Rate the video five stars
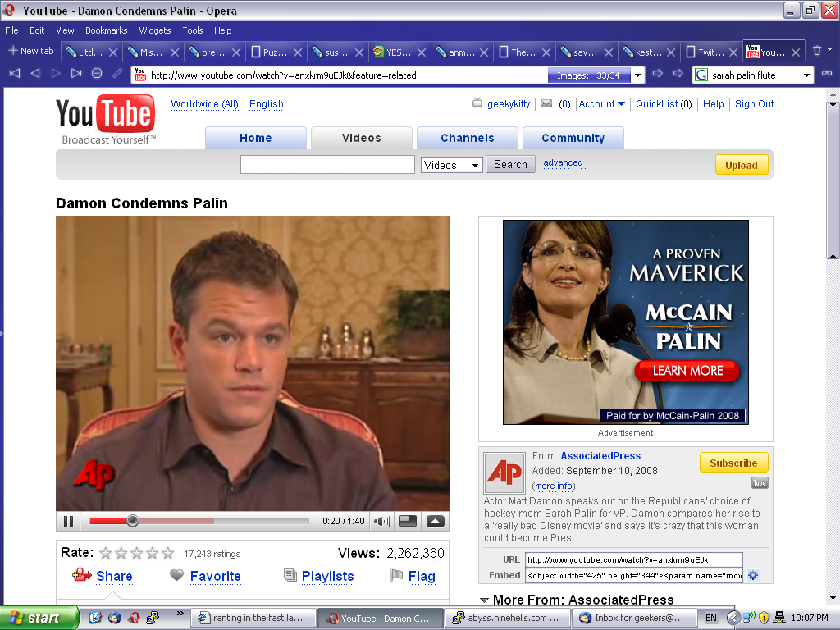This screenshot has height=630, width=840. tap(168, 553)
